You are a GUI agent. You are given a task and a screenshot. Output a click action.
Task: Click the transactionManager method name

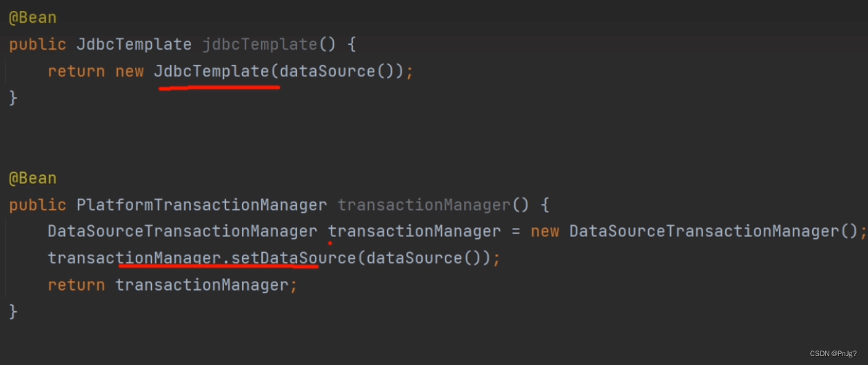(x=423, y=205)
